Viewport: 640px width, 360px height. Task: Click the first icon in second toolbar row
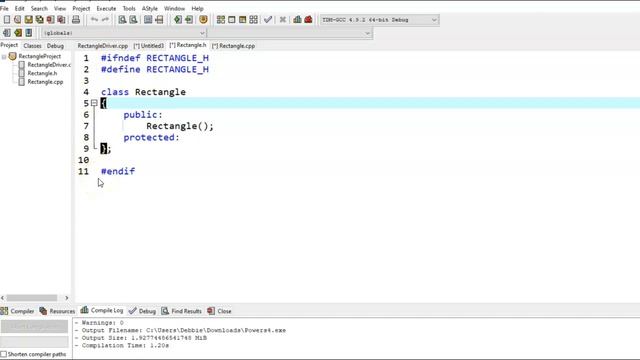click(7, 33)
